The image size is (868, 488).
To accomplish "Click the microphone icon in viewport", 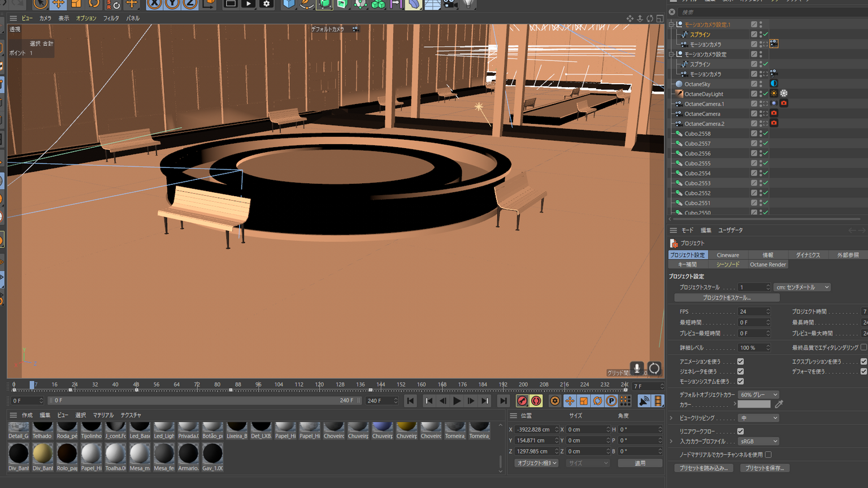I will coord(637,368).
